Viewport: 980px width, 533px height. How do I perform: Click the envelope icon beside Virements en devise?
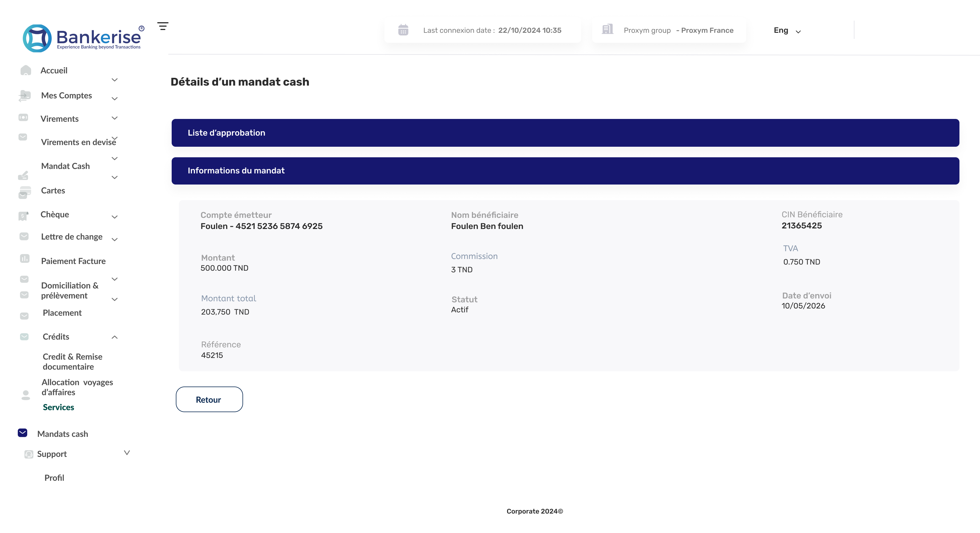click(23, 137)
